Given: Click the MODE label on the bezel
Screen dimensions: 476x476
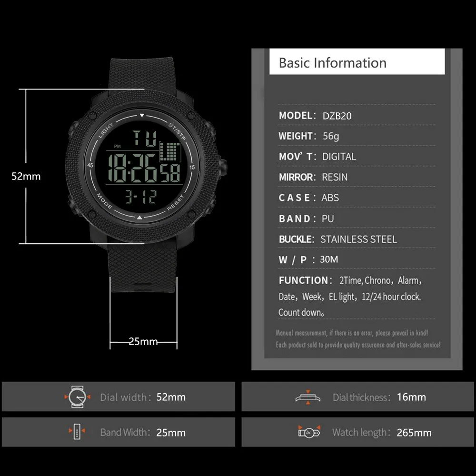Looking at the screenshot, I should pos(104,201).
